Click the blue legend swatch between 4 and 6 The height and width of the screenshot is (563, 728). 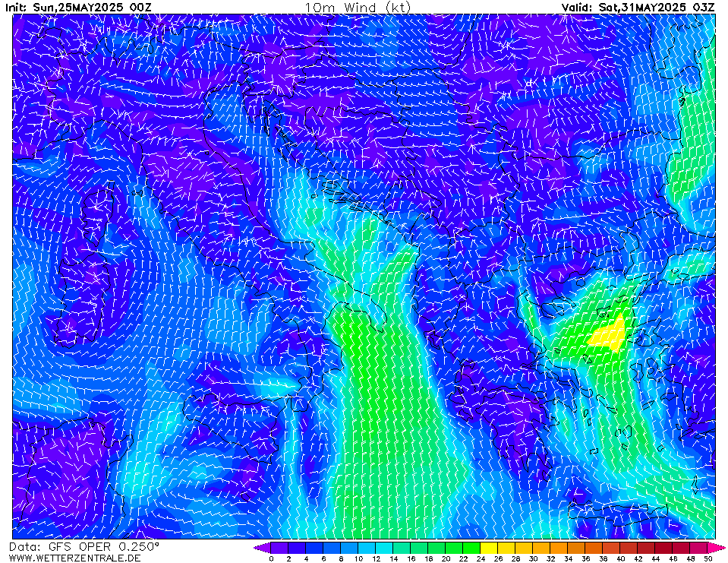pyautogui.click(x=314, y=548)
